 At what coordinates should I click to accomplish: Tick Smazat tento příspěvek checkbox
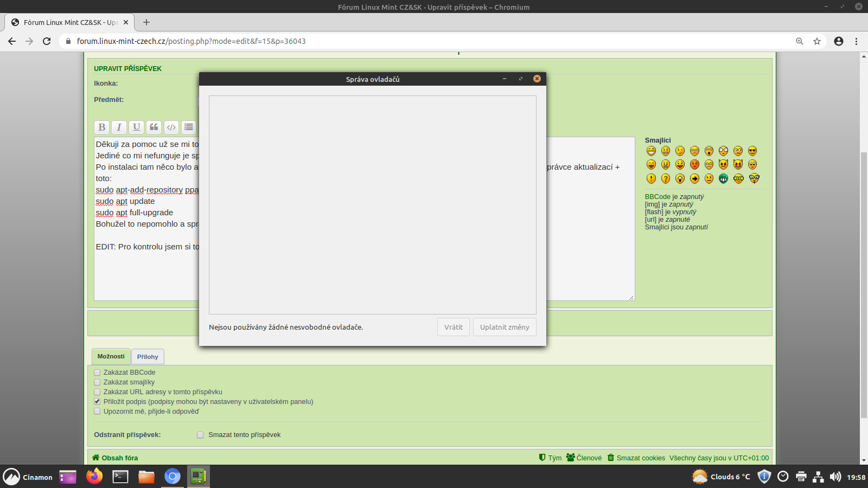(x=200, y=435)
